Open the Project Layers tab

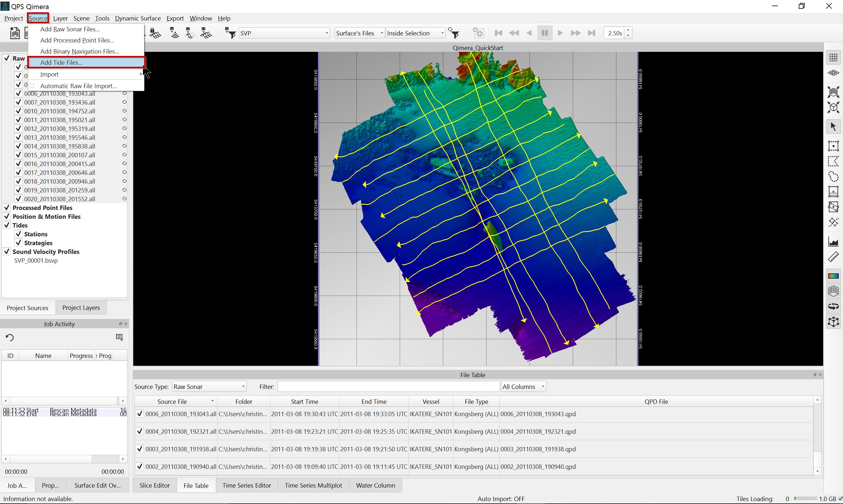(x=81, y=308)
